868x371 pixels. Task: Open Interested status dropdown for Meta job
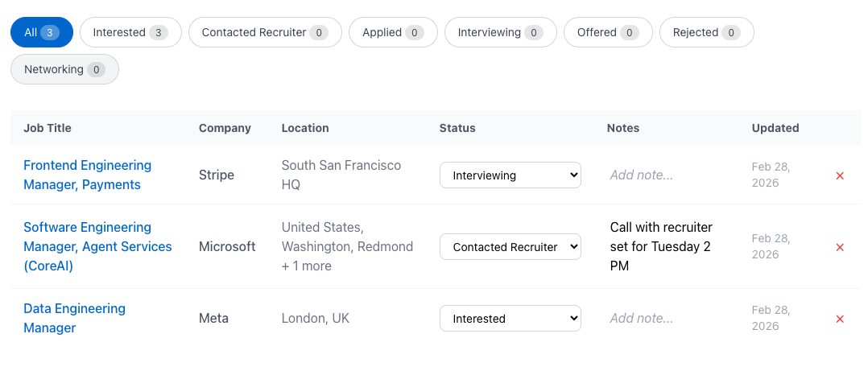click(x=510, y=319)
